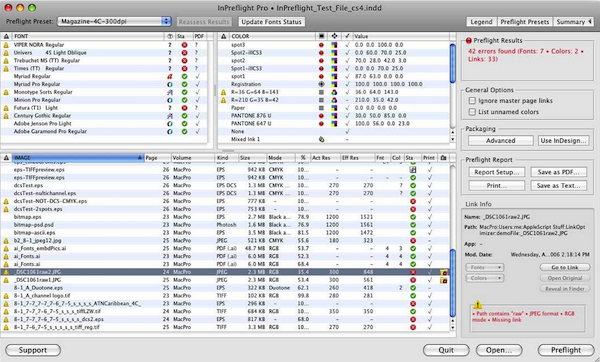Image resolution: width=600 pixels, height=362 pixels.
Task: Open the Colors dropdown in Link Info
Action: [x=484, y=278]
